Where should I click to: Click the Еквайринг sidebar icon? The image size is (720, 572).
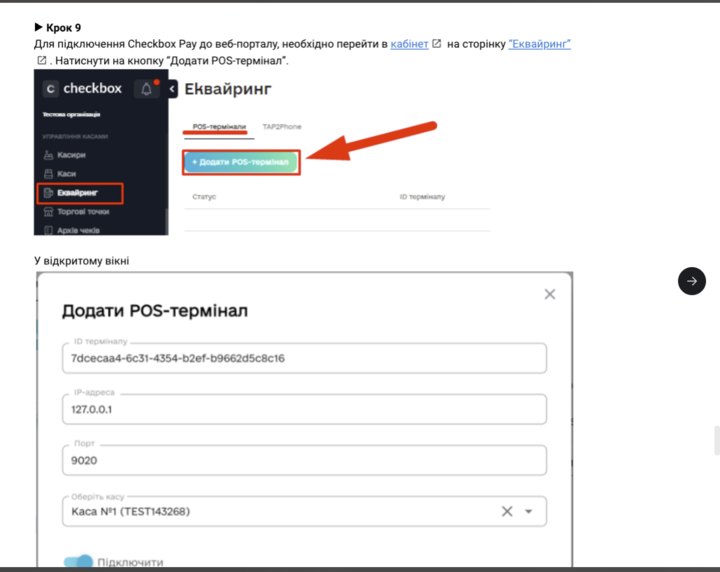pyautogui.click(x=48, y=193)
